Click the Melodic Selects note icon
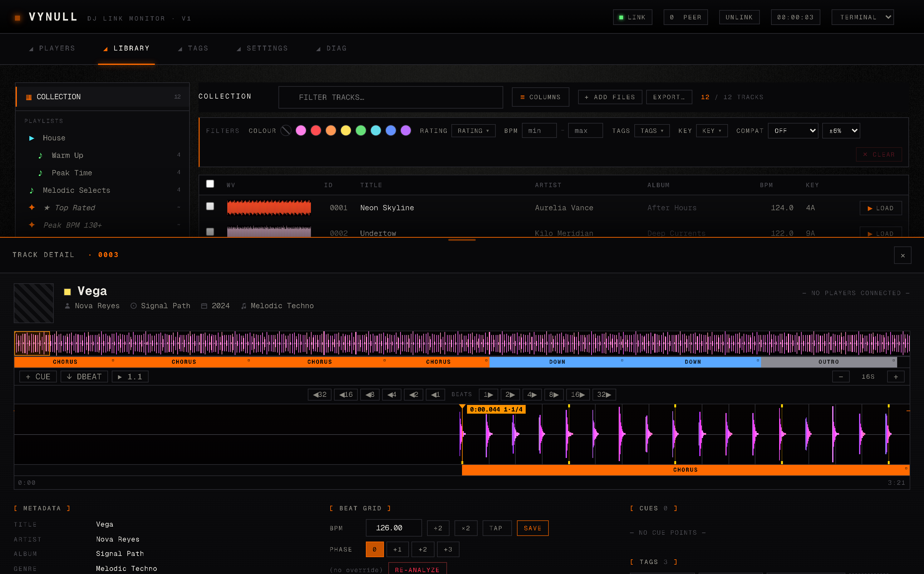 (32, 191)
